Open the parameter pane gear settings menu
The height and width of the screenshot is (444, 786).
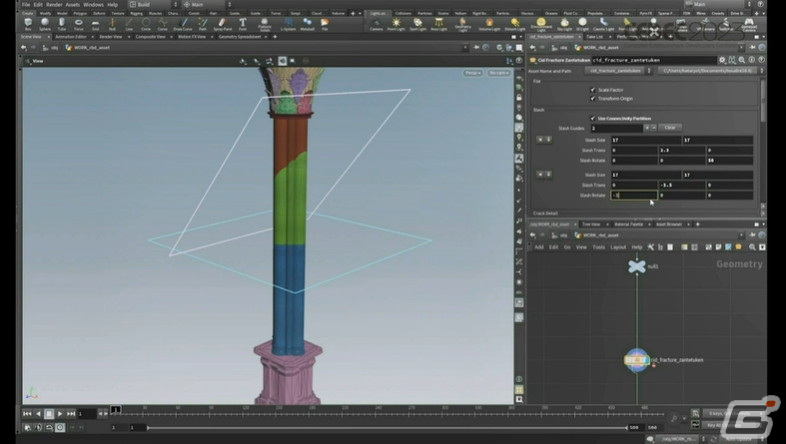pyautogui.click(x=722, y=60)
